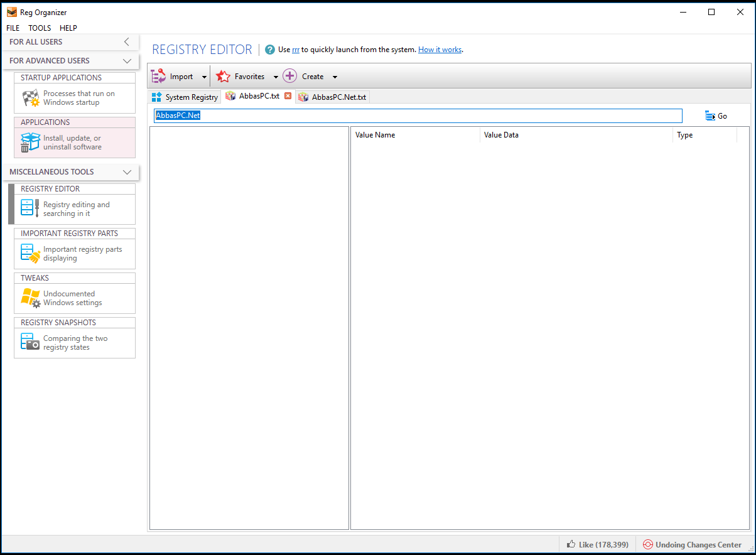Open the Tweaks Windows settings icon

pyautogui.click(x=30, y=298)
